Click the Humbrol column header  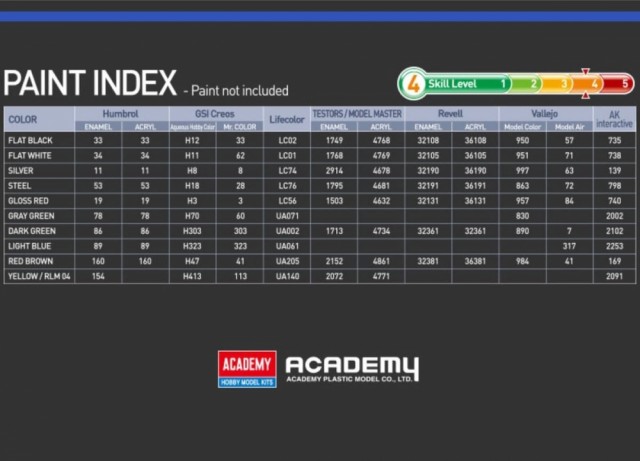[121, 114]
